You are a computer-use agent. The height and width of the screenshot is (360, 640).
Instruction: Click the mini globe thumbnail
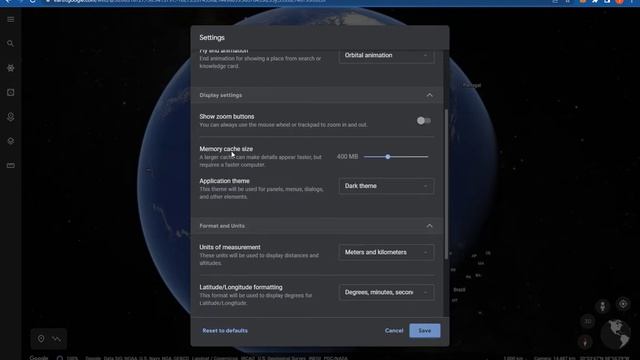pyautogui.click(x=616, y=334)
